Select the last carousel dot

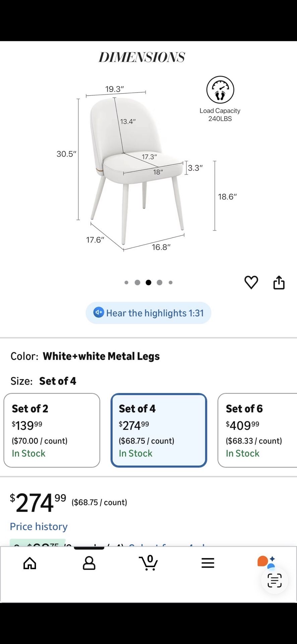(171, 282)
